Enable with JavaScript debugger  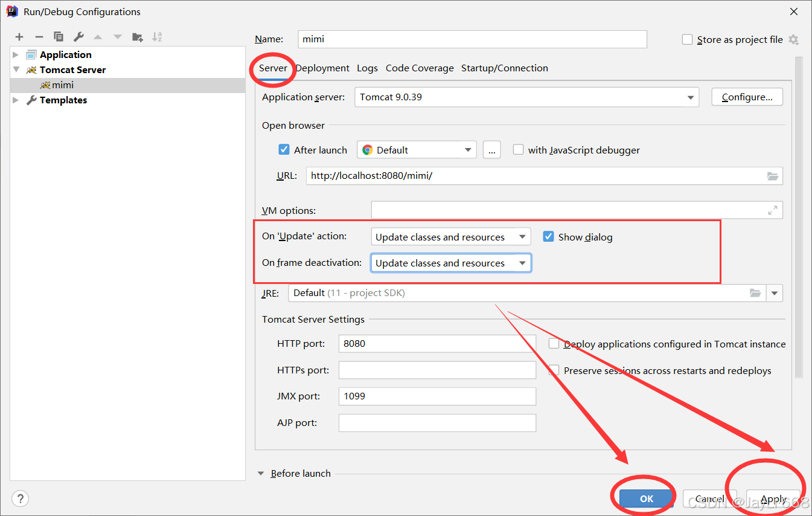coord(518,150)
